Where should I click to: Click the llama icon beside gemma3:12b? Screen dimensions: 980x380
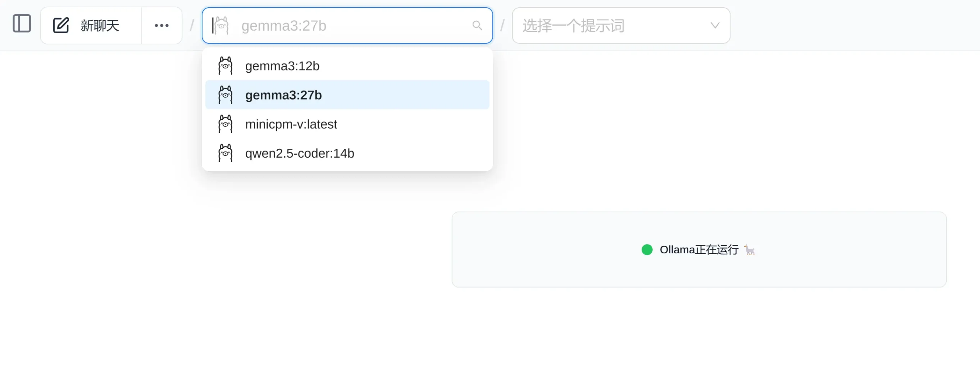(x=226, y=65)
